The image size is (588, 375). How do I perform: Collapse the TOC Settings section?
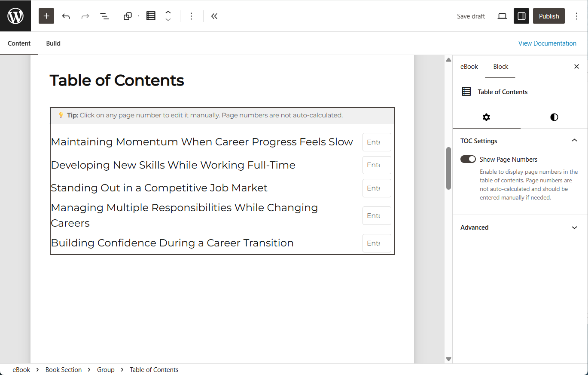click(x=574, y=140)
